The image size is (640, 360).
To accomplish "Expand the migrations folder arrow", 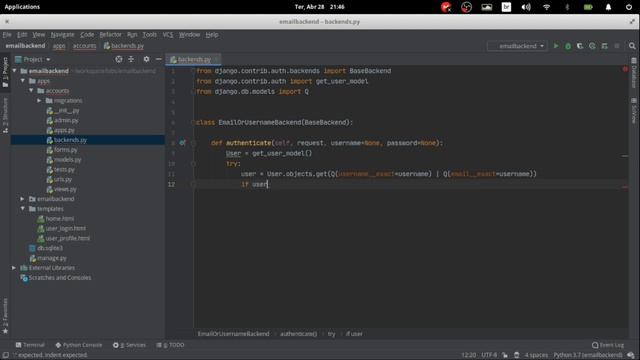I will [x=39, y=100].
